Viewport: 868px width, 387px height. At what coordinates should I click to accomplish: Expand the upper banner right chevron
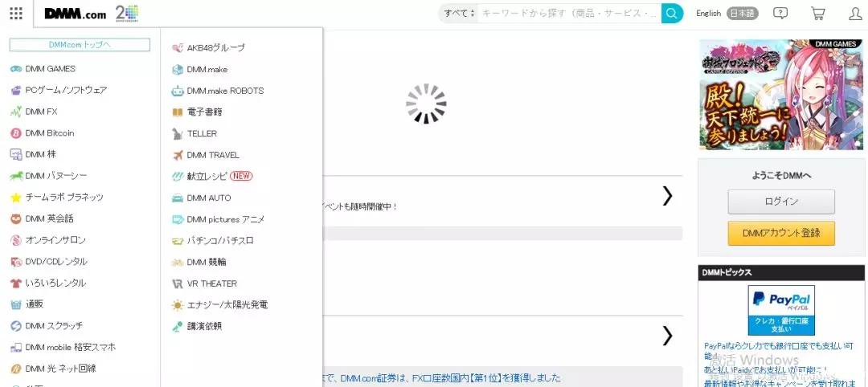[x=666, y=196]
